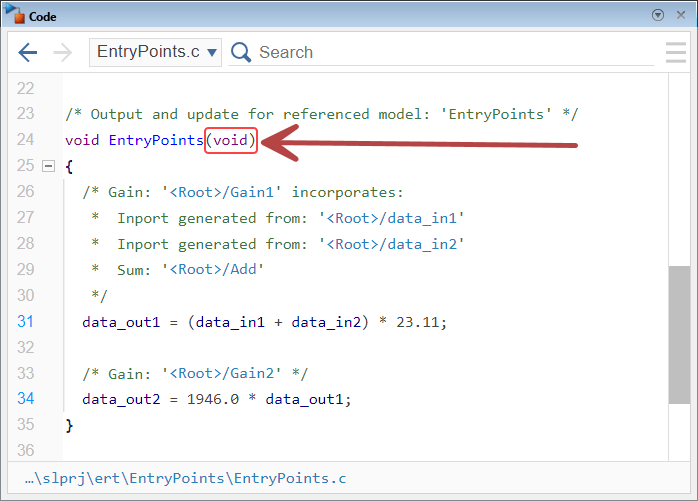Viewport: 698px width, 501px height.
Task: Open the EntryPoints.c file dropdown
Action: pyautogui.click(x=155, y=52)
